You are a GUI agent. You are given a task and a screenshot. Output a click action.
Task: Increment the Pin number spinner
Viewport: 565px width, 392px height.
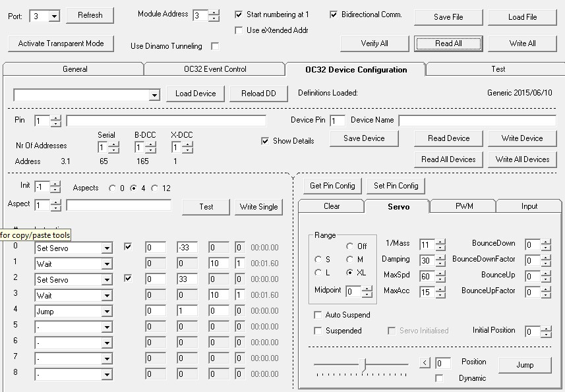tap(55, 118)
